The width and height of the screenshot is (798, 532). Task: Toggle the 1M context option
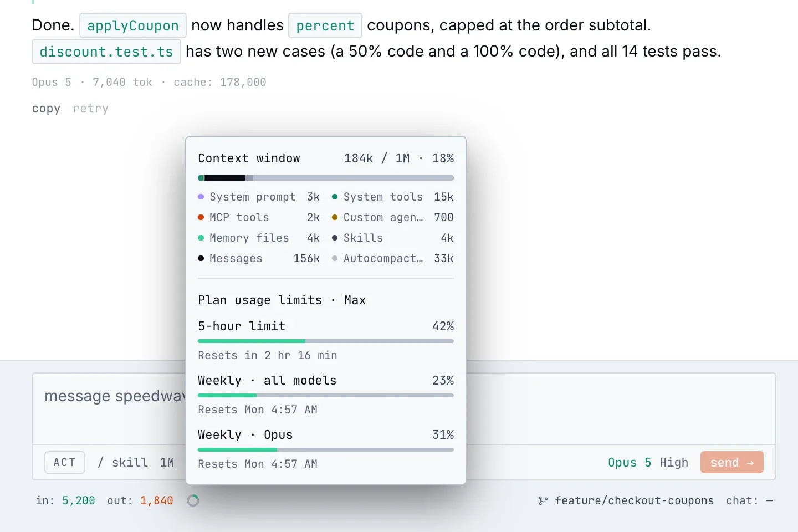[167, 462]
